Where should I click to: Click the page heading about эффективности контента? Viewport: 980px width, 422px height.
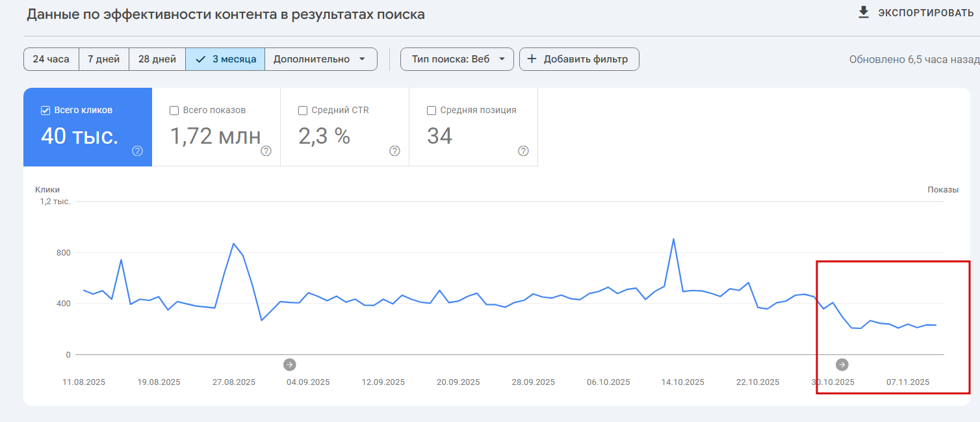(x=226, y=14)
